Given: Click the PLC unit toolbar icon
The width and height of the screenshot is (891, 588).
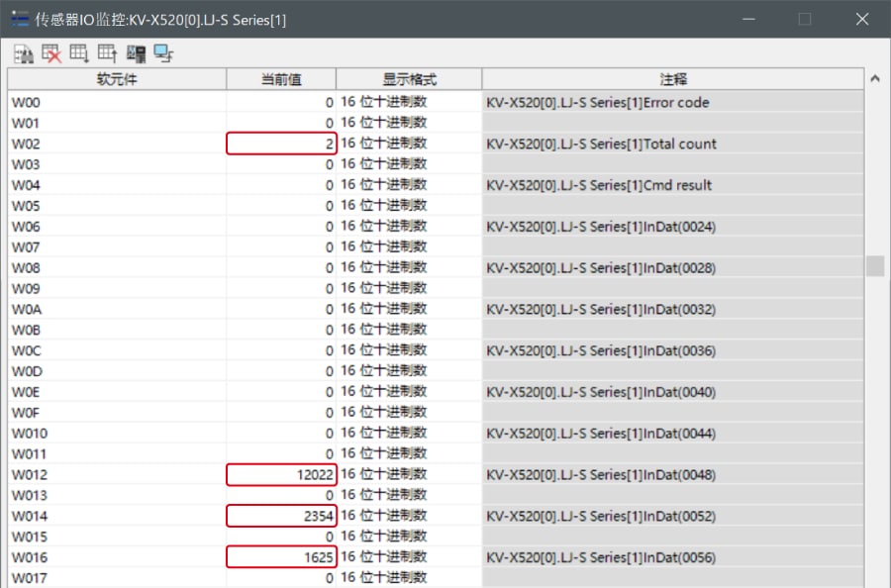Looking at the screenshot, I should [x=136, y=53].
